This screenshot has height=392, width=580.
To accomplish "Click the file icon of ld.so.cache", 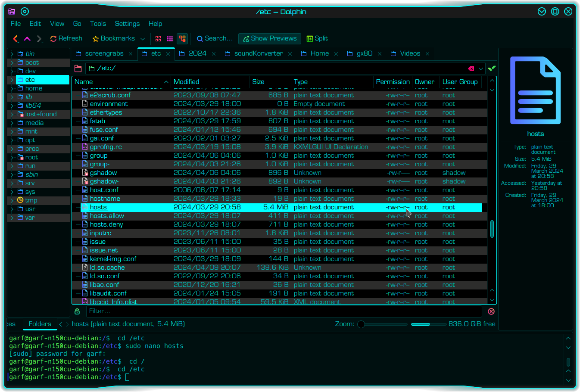I will pyautogui.click(x=85, y=268).
